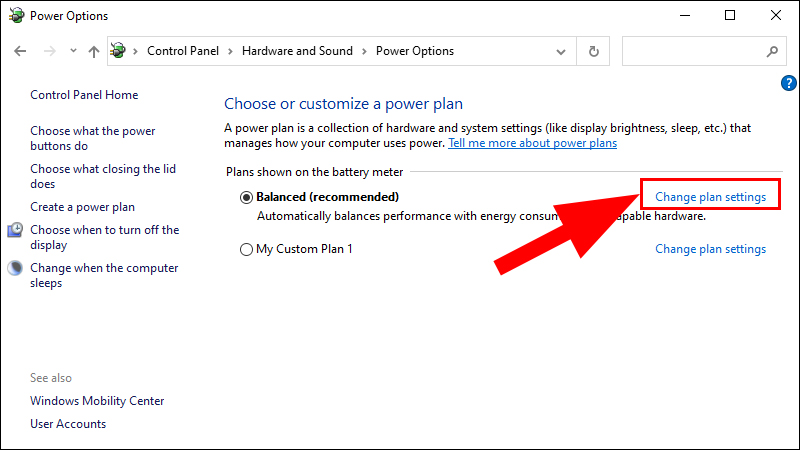Click the Control Panel search field
The width and height of the screenshot is (800, 450).
(690, 51)
